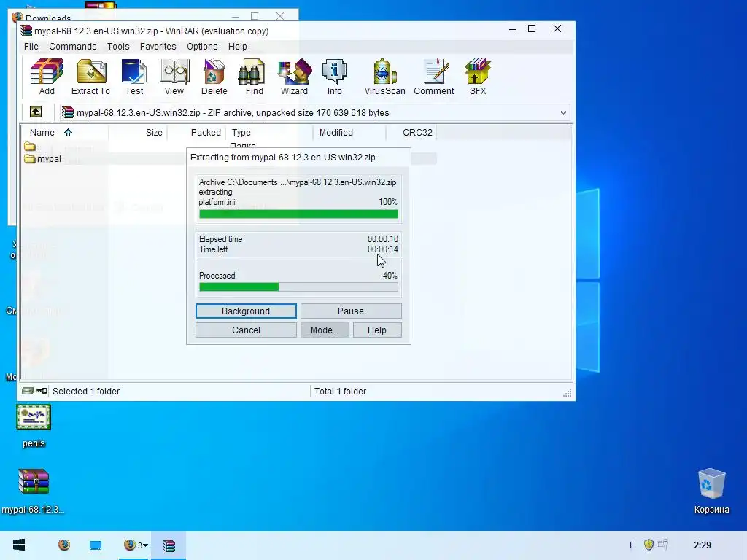Click the blue window taskbar icon
The height and width of the screenshot is (560, 747).
point(96,545)
